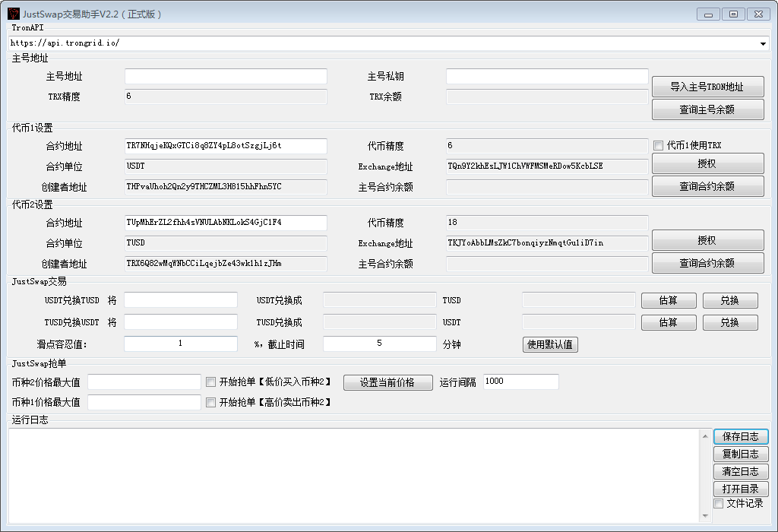This screenshot has height=532, width=778.
Task: Click 兑换 button in TUSD兑换USDT row
Action: (730, 322)
